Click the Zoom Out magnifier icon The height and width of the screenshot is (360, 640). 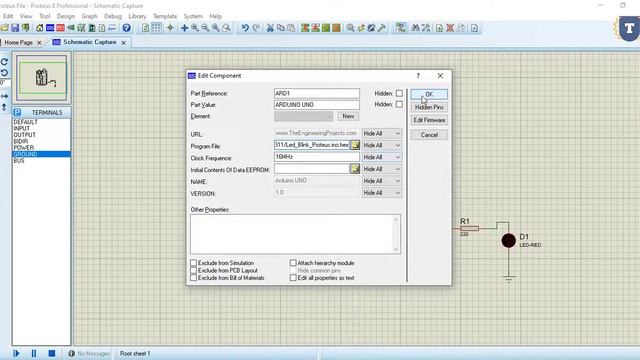pyautogui.click(x=205, y=28)
